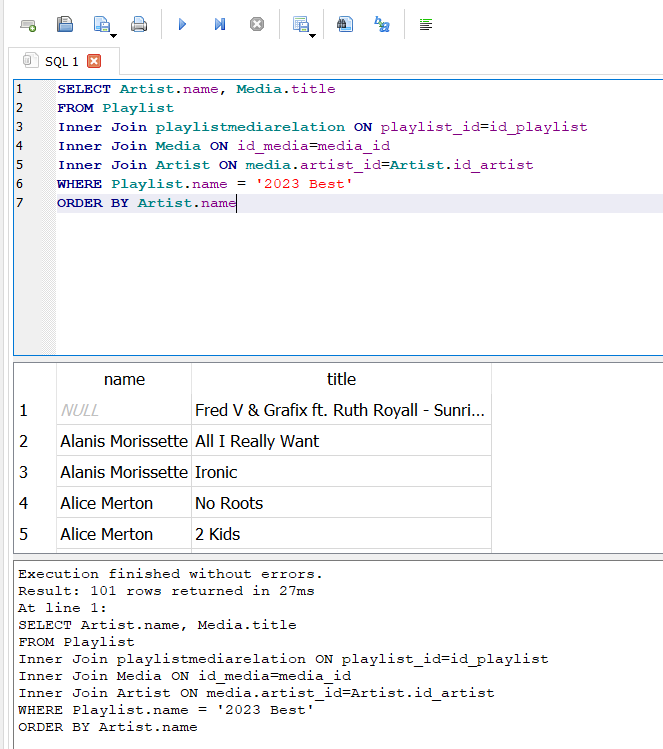The image size is (663, 749).
Task: Execute the current line icon
Action: [219, 24]
